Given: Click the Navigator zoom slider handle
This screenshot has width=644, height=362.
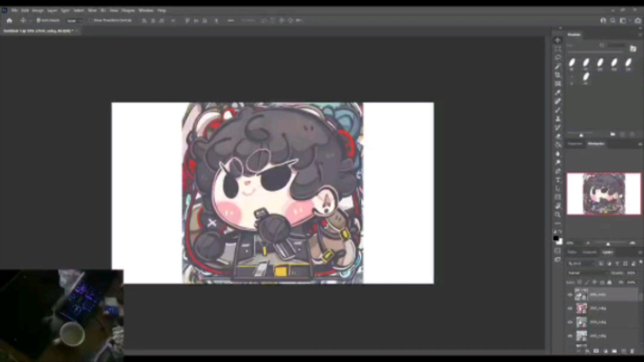Looking at the screenshot, I should [x=608, y=243].
